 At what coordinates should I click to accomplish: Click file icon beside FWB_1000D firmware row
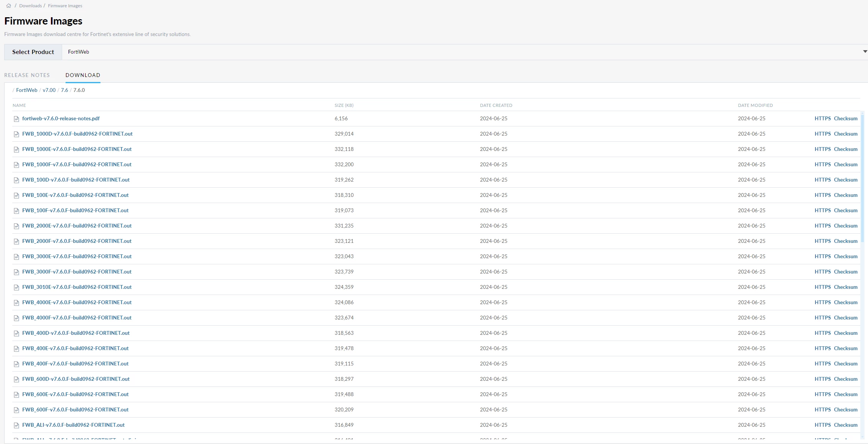(x=16, y=134)
